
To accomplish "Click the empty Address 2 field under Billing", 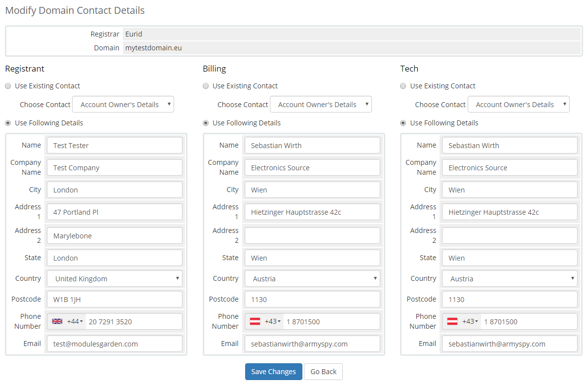I will coord(312,235).
